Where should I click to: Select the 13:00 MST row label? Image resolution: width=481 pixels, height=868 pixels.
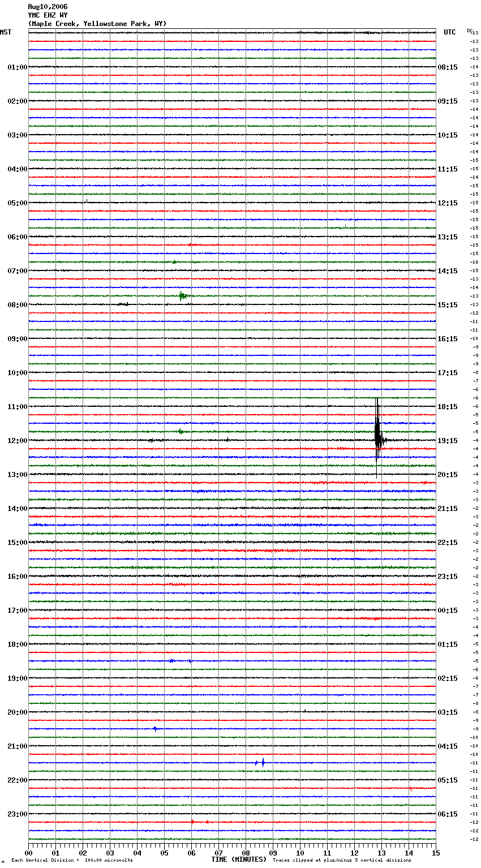click(18, 475)
